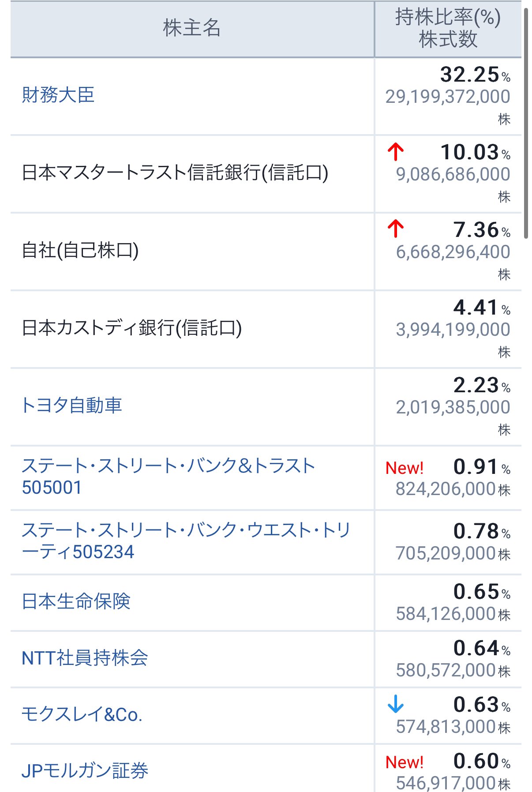Open the トヨタ自動車 shareholder link
532x792 pixels.
(x=72, y=405)
